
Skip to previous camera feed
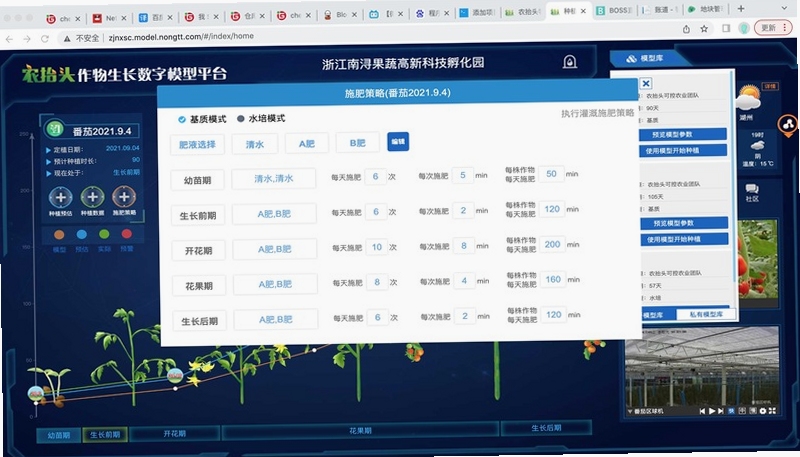tap(703, 411)
